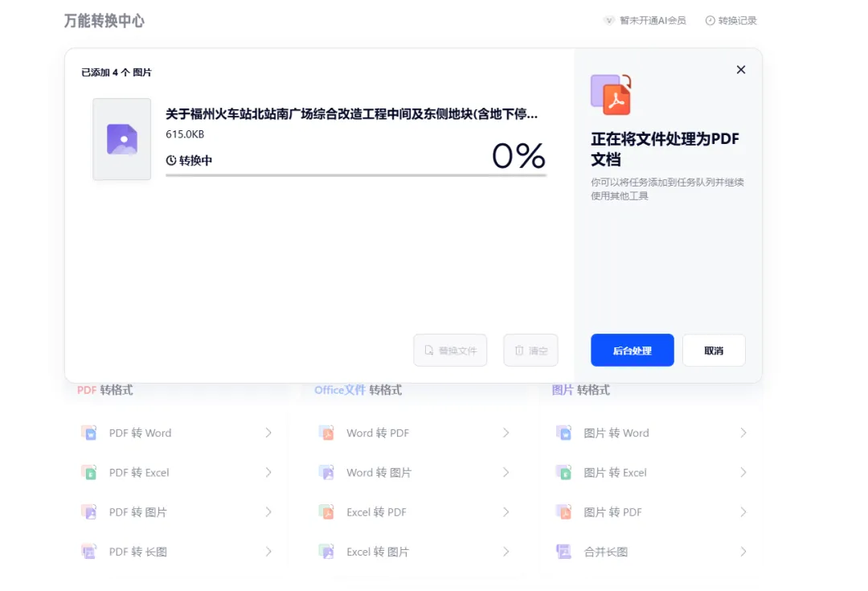868x591 pixels.
Task: Select the PDF 转 Word menu entry
Action: [x=177, y=433]
